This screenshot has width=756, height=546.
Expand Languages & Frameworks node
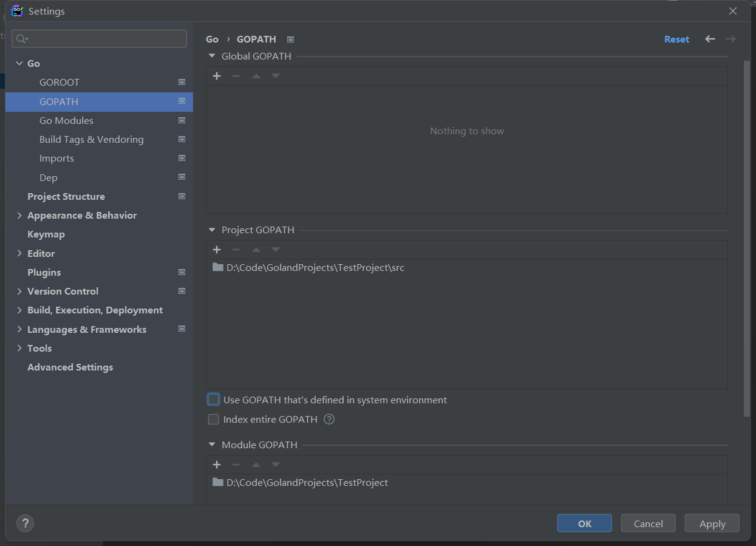pos(19,329)
